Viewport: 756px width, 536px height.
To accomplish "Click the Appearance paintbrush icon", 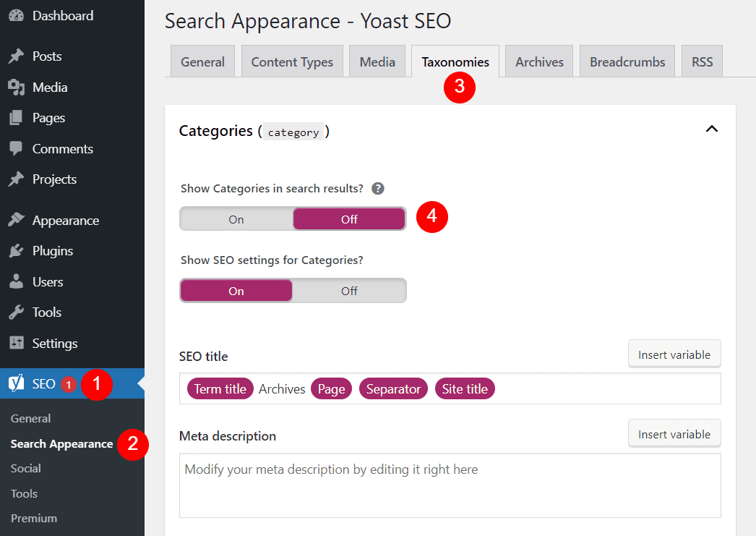I will pyautogui.click(x=16, y=220).
